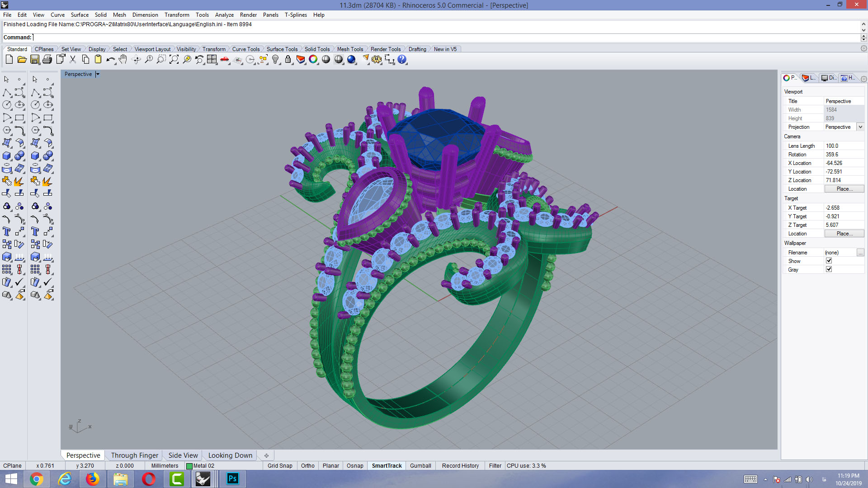868x488 pixels.
Task: Click the Windows Start button
Action: click(11, 479)
